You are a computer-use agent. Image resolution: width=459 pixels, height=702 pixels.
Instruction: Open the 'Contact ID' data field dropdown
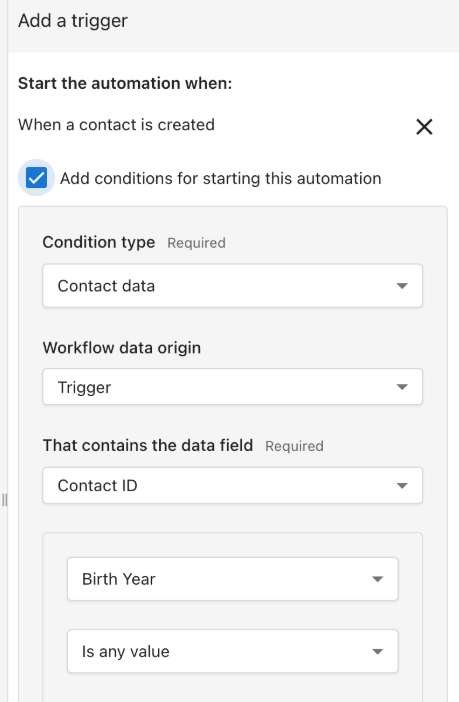[232, 485]
